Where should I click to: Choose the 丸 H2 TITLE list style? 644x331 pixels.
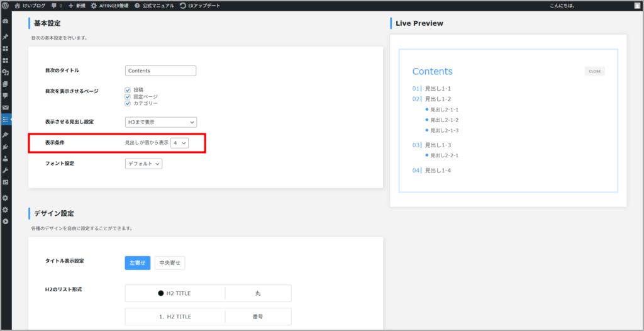pyautogui.click(x=208, y=293)
